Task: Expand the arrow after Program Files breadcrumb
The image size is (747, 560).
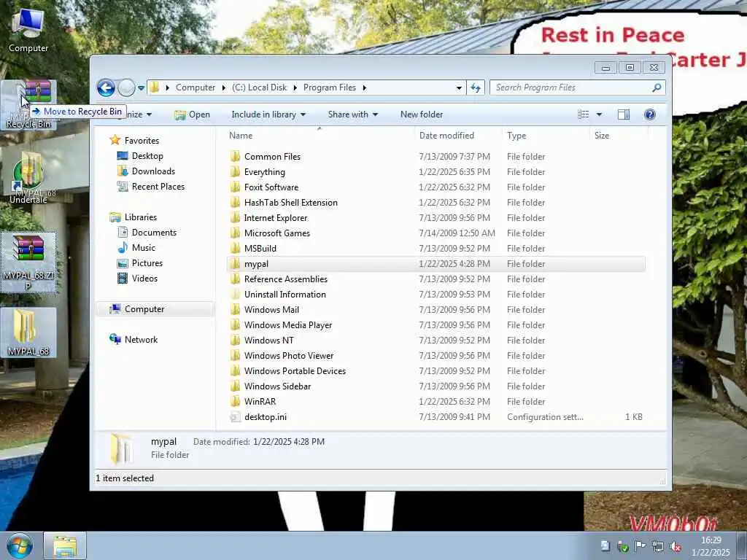Action: click(365, 88)
